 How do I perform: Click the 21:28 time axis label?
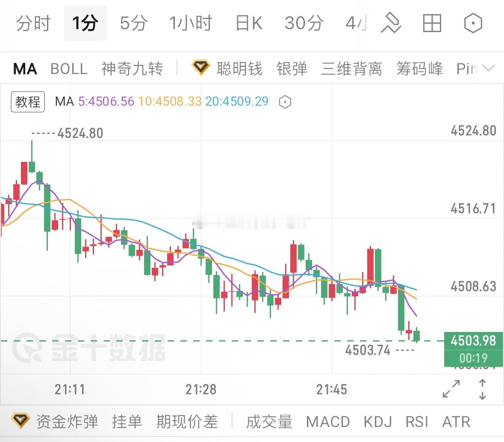point(201,389)
